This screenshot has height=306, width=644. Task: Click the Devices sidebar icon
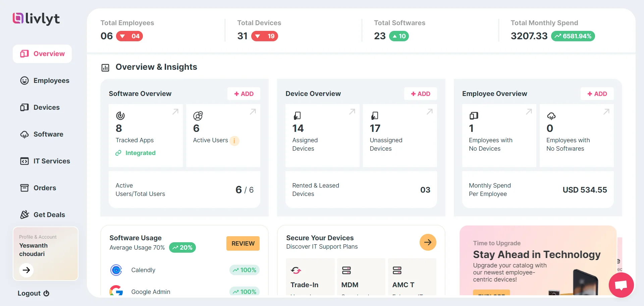pos(24,107)
